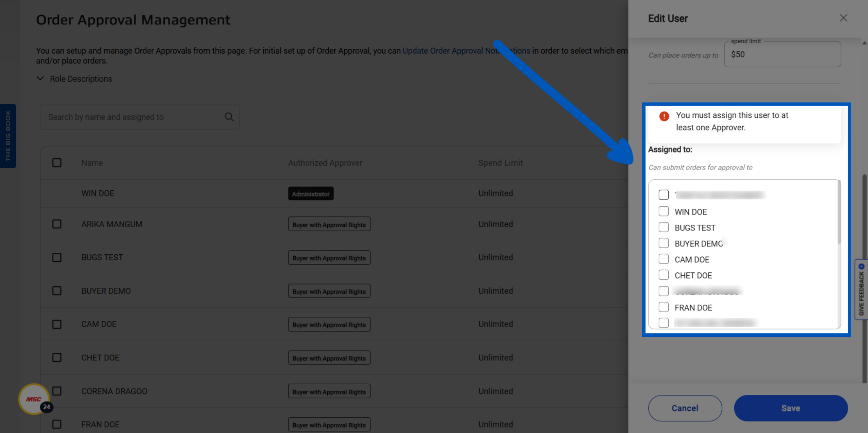Click CHET DOE's Buyer with Approval Rights badge
The image size is (868, 433).
[x=329, y=358]
